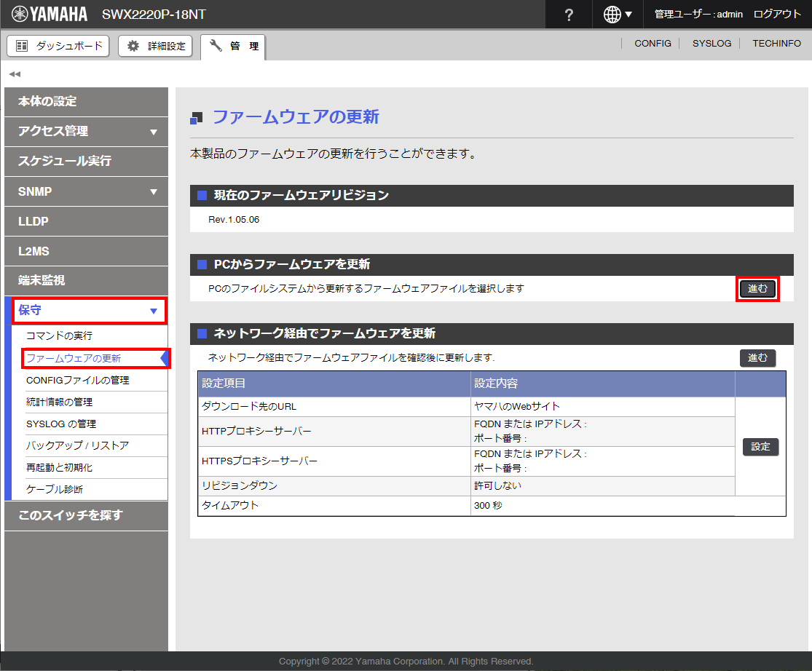Click the 設定 button in table
The image size is (812, 671).
tap(760, 447)
